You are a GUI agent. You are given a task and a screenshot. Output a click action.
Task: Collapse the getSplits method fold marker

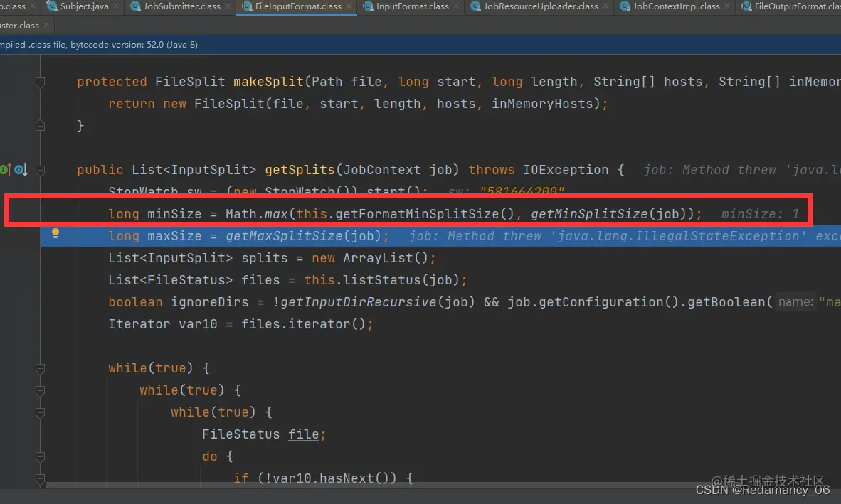tap(40, 170)
